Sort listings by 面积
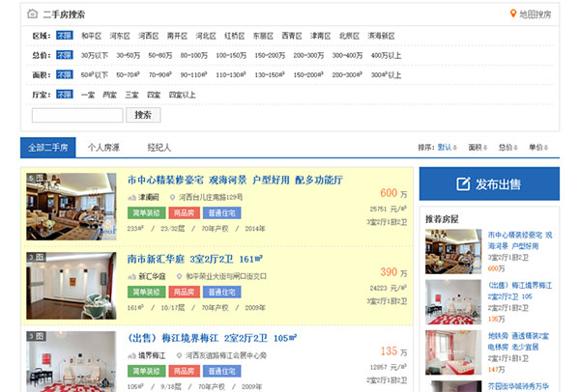Image resolution: width=580 pixels, height=392 pixels. tap(478, 148)
